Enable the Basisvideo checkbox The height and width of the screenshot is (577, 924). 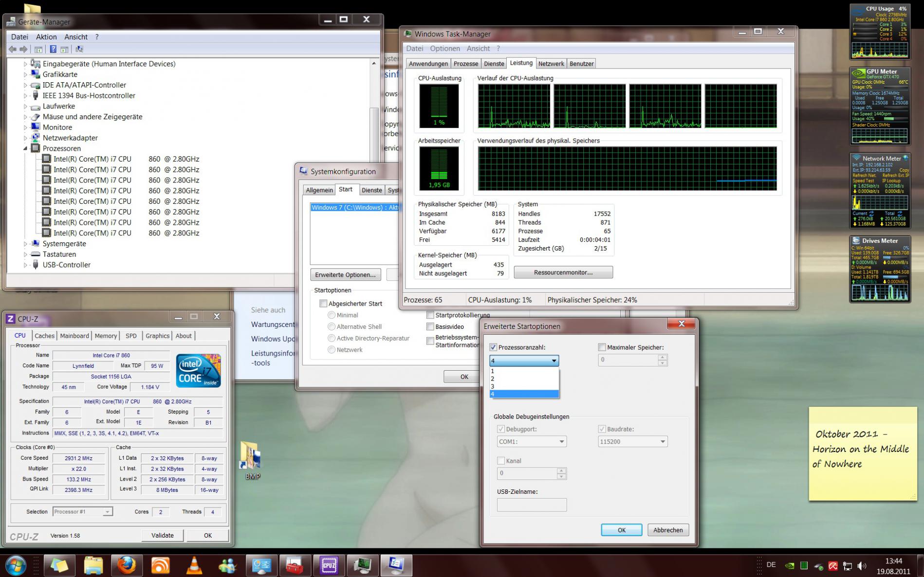coord(430,326)
